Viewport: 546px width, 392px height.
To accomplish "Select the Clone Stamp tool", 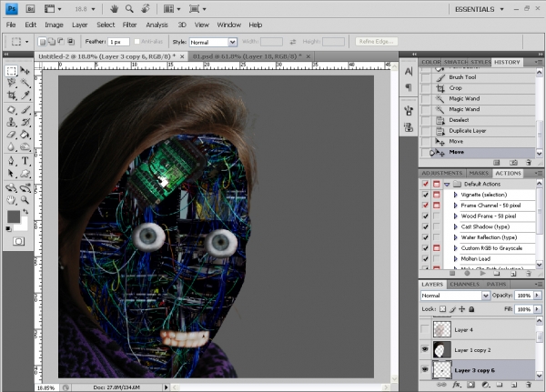I will pos(11,122).
